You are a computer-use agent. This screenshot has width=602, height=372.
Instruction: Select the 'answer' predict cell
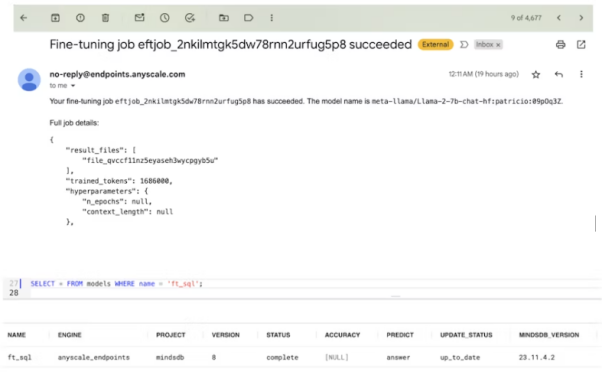point(398,357)
